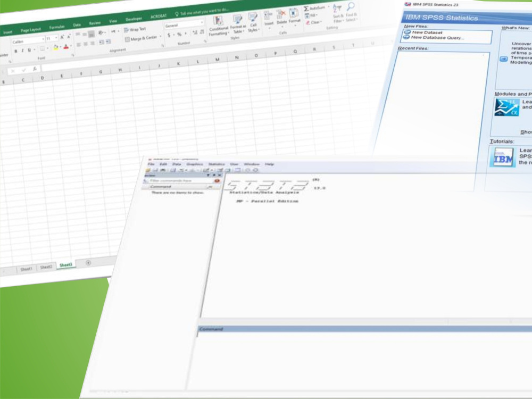Image resolution: width=532 pixels, height=399 pixels.
Task: Click SPSS What's New blue arrow
Action: (504, 59)
